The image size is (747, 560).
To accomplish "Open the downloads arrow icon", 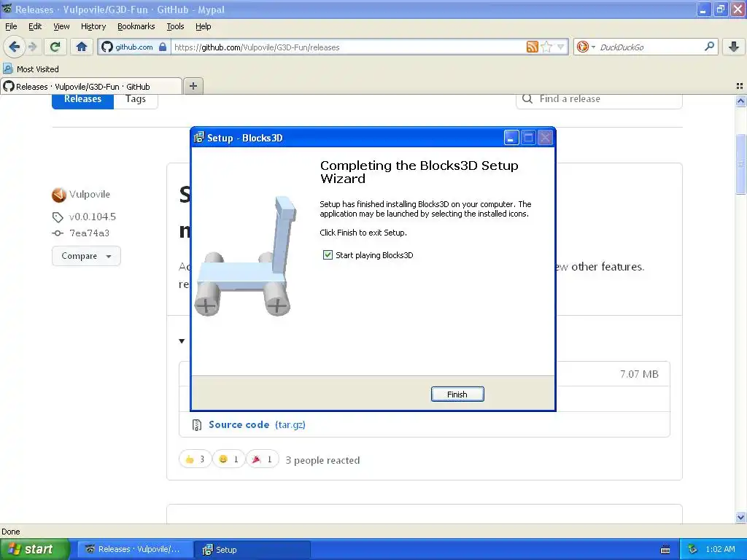I will 734,47.
